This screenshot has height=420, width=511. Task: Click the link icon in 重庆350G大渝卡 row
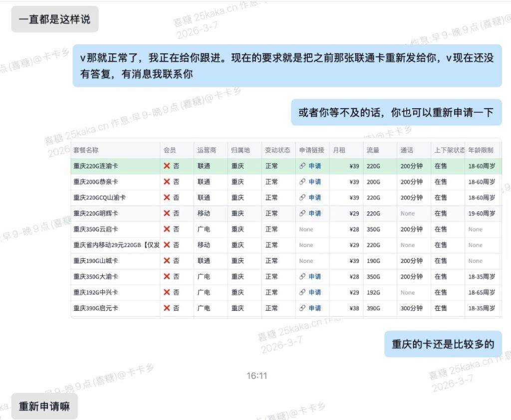302,277
